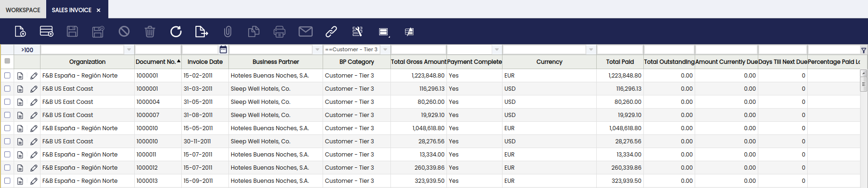Open the Invoice Date filter calendar
Viewport: 868px width, 188px height.
click(223, 49)
